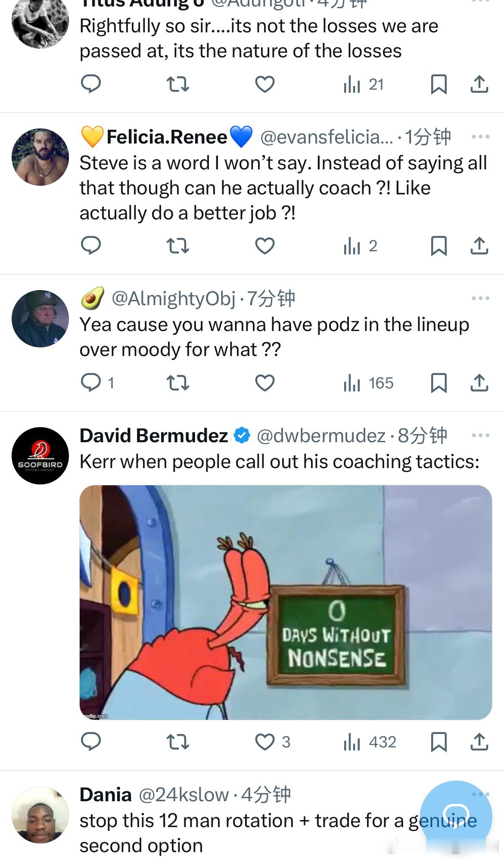Open David Bermudez's GOOFBIRD profile avatar
The width and height of the screenshot is (504, 859).
[40, 456]
